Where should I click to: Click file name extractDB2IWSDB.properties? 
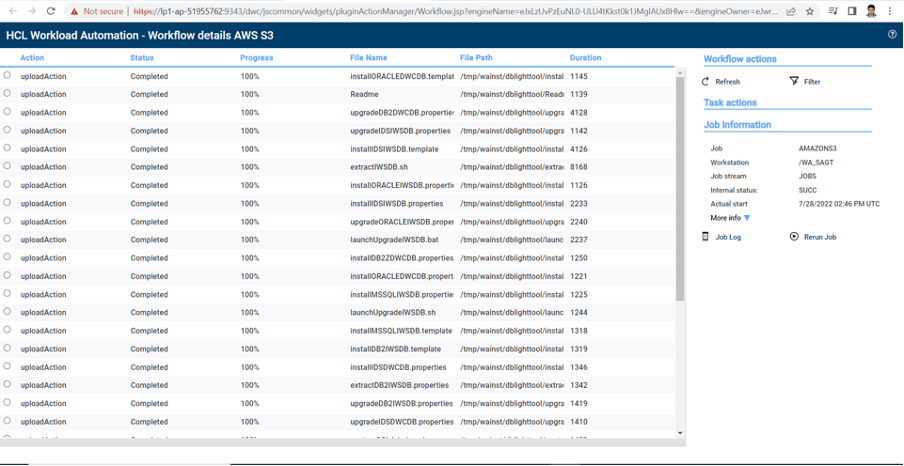[x=400, y=385]
